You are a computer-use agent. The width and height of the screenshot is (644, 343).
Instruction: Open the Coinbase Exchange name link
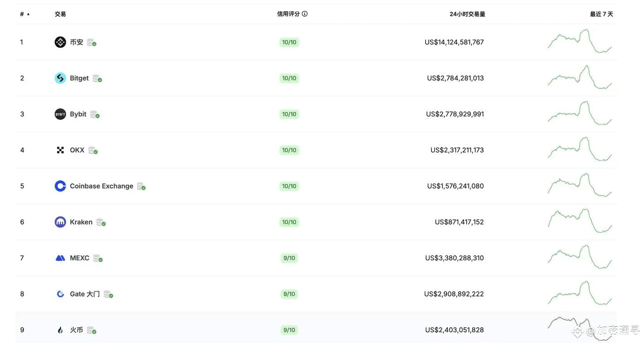(102, 186)
